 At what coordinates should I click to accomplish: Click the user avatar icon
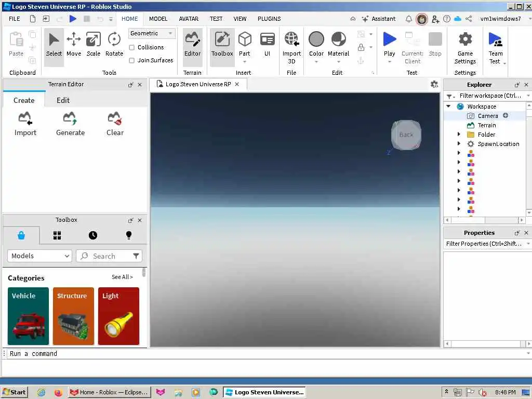pyautogui.click(x=422, y=19)
